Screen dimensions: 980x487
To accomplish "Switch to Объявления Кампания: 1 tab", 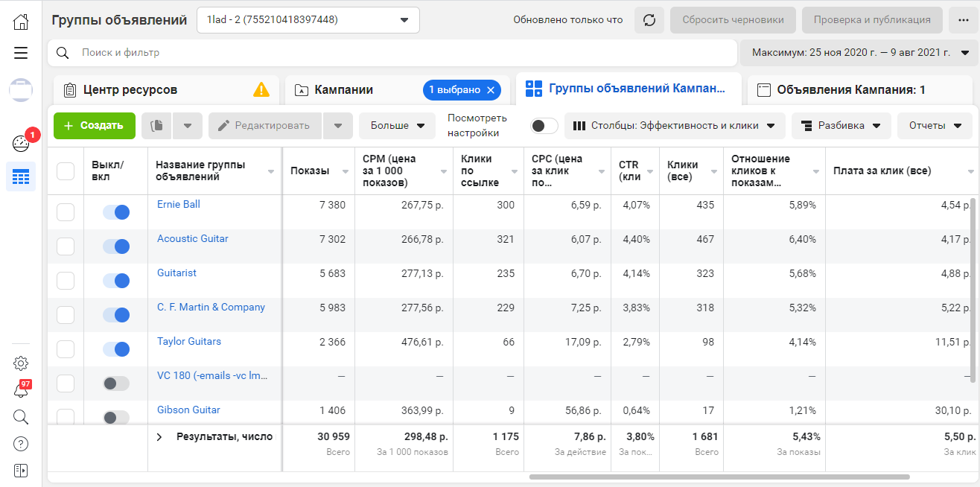I will click(861, 90).
